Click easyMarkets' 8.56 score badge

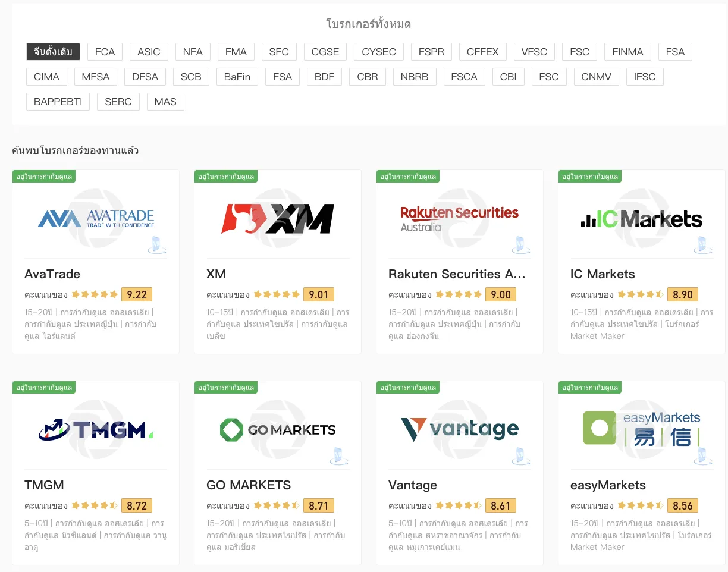683,505
